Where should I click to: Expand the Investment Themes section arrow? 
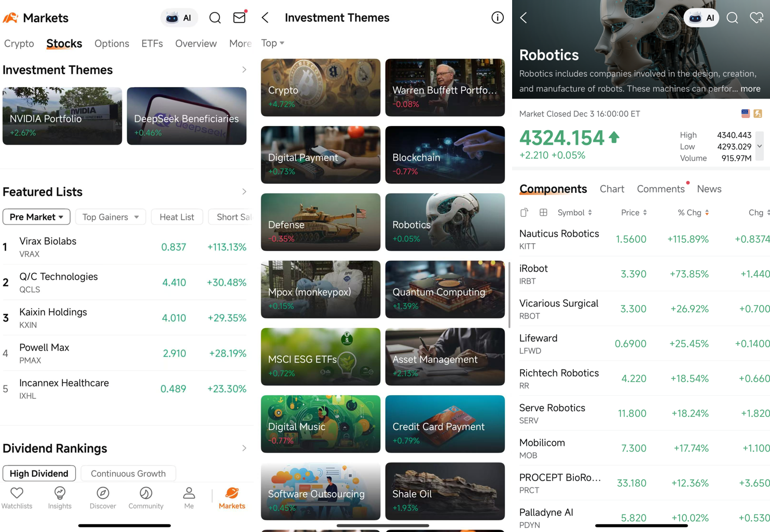(x=244, y=69)
